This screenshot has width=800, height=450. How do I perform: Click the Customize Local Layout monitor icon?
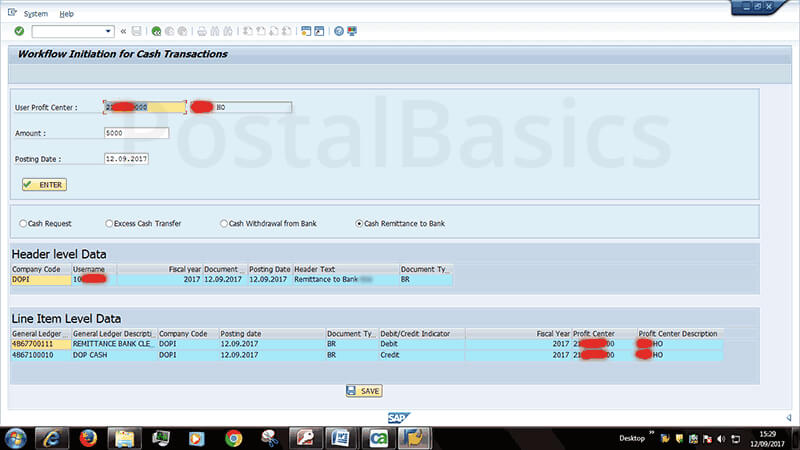352,31
